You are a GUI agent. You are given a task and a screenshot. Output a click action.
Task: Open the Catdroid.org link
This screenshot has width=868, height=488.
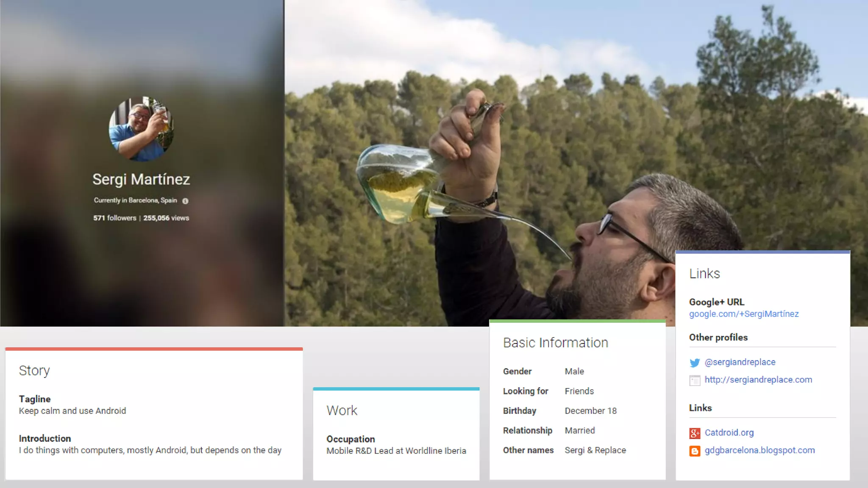(x=729, y=433)
